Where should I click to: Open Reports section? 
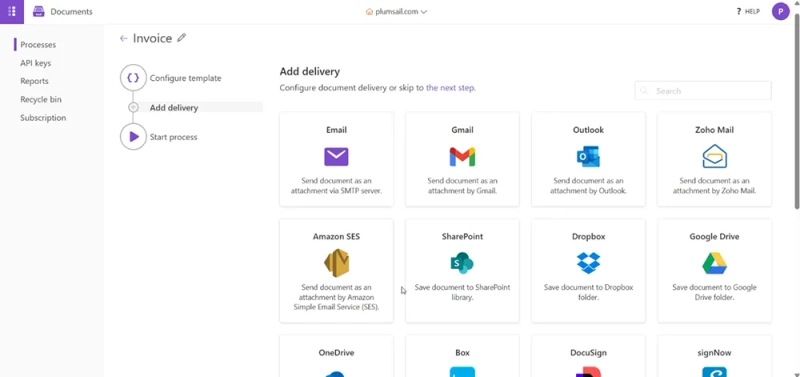click(34, 81)
